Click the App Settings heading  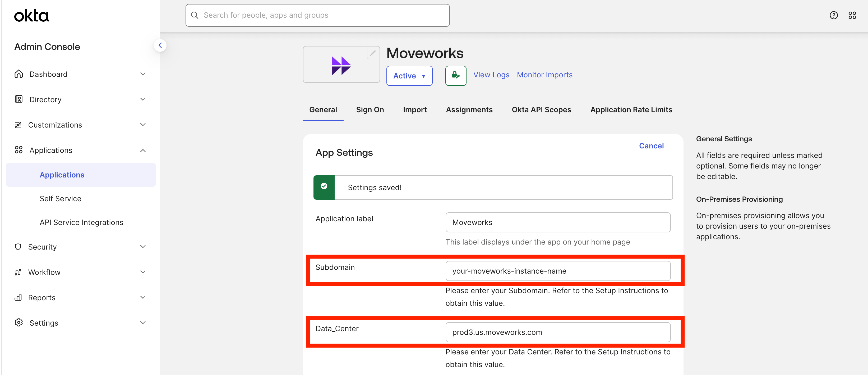point(344,152)
